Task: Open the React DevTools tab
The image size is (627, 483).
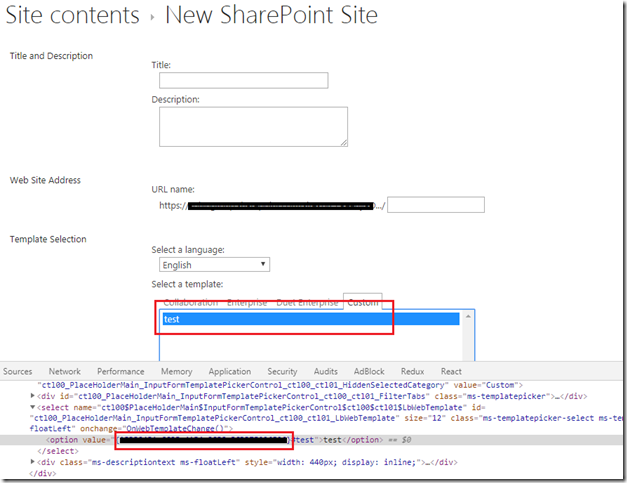Action: click(451, 371)
